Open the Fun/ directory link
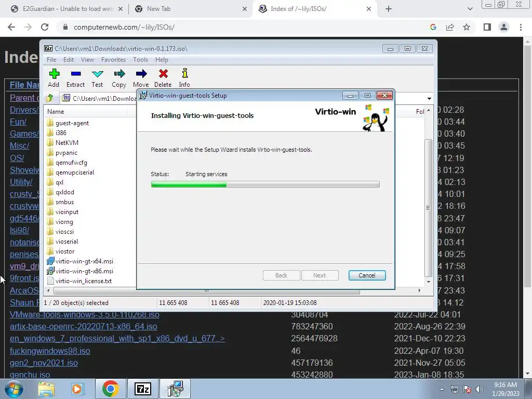Viewport: 532px width, 399px height. (x=18, y=122)
